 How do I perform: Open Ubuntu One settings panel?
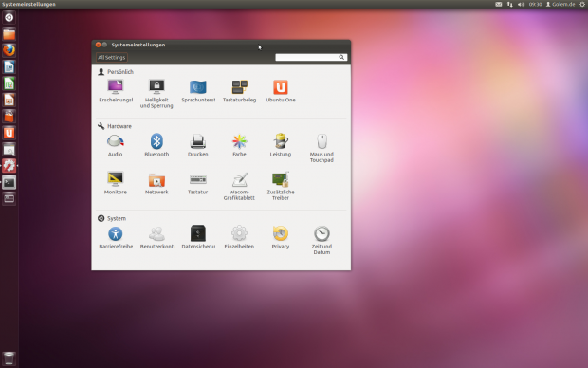coord(281,91)
